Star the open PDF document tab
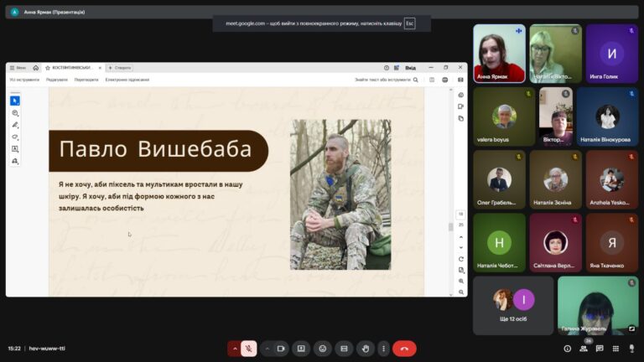 (48, 68)
